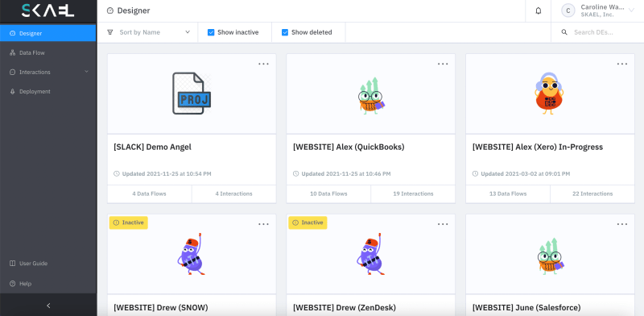
Task: View 4 Data Flows for Demo Angel
Action: point(150,193)
